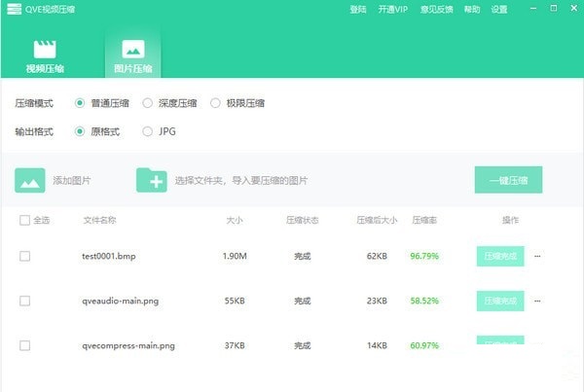This screenshot has height=392, width=584.
Task: Choose JPG output format
Action: coord(148,131)
